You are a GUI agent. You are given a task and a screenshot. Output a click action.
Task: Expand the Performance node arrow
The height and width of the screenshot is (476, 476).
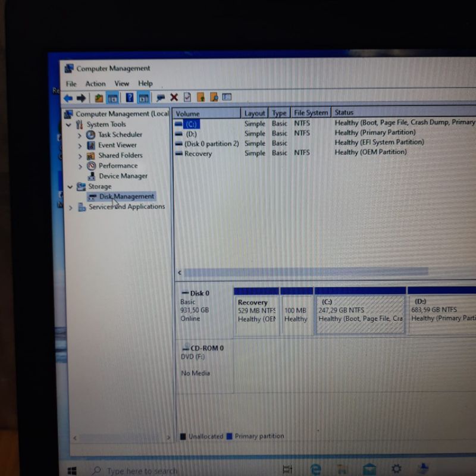(80, 166)
